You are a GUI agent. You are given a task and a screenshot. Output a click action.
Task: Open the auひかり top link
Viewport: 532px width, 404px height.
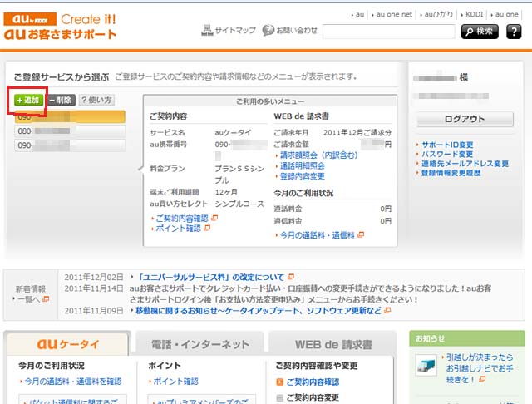click(438, 15)
